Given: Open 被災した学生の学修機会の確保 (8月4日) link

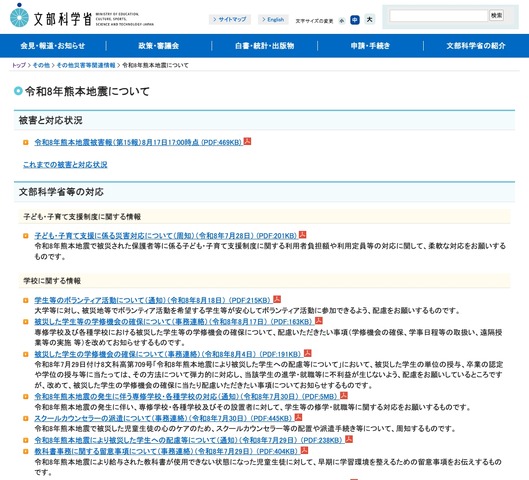Looking at the screenshot, I should (168, 354).
